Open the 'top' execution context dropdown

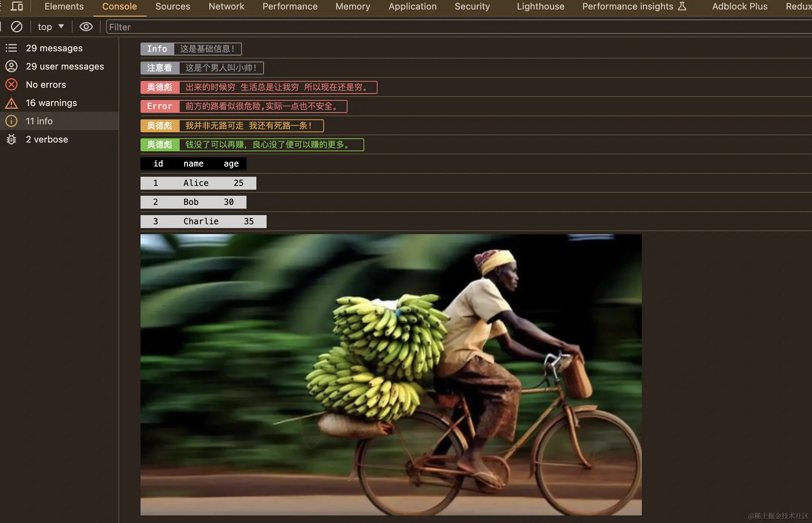(51, 27)
